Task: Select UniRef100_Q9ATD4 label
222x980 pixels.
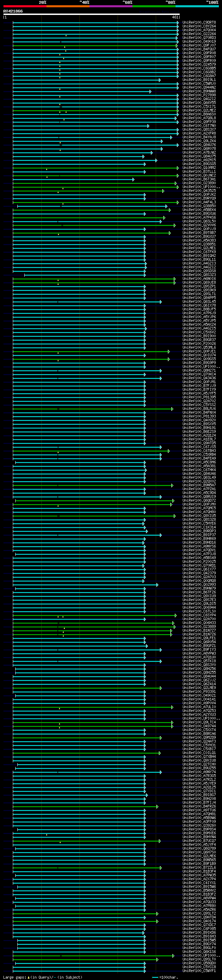Action: click(x=199, y=917)
